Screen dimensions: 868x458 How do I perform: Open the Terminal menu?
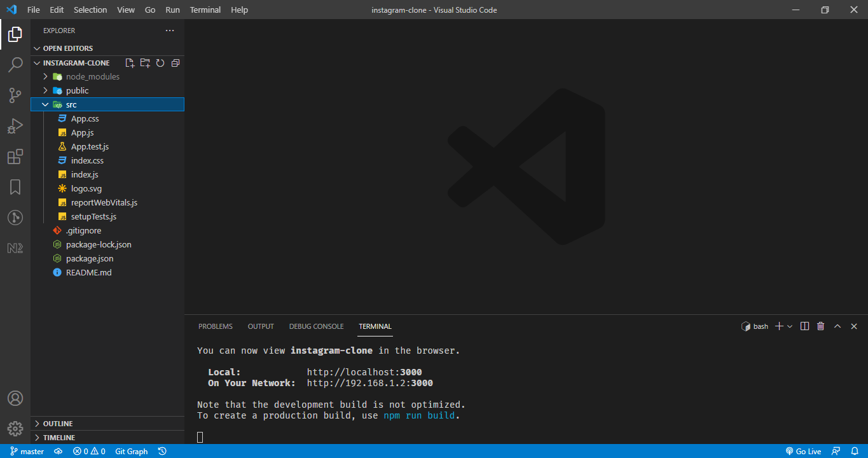click(205, 10)
